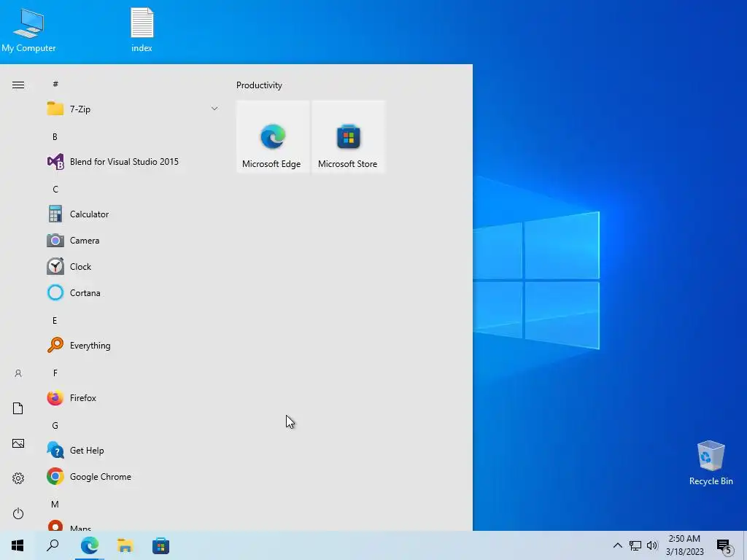This screenshot has height=560, width=747.
Task: Open Firefox from the app list
Action: tap(133, 397)
